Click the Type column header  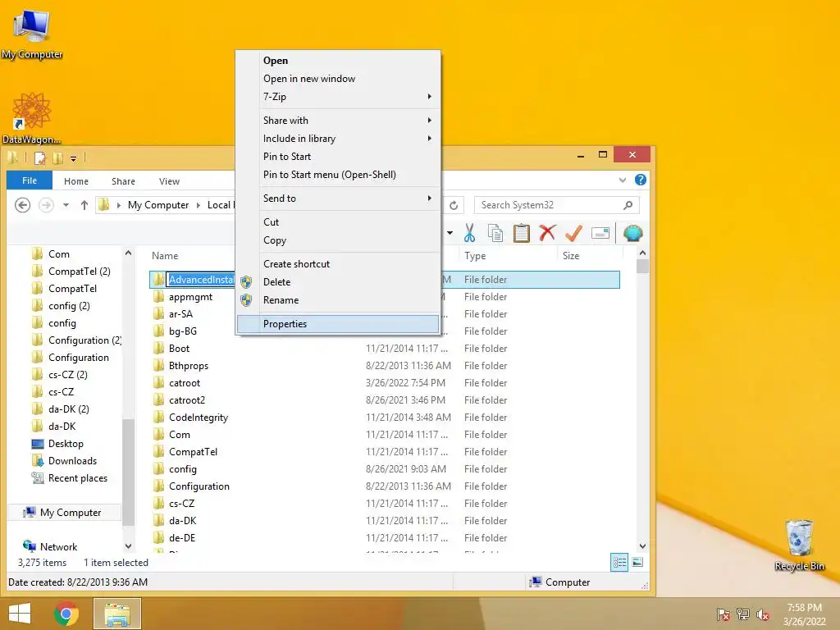(507, 256)
